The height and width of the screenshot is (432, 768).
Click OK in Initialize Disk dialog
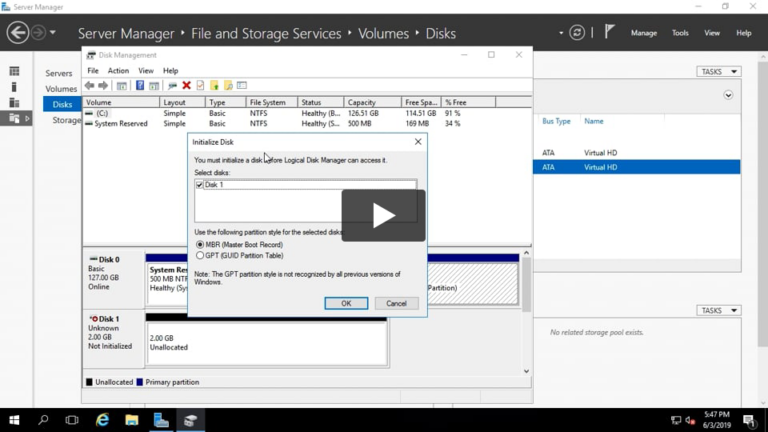pos(346,303)
